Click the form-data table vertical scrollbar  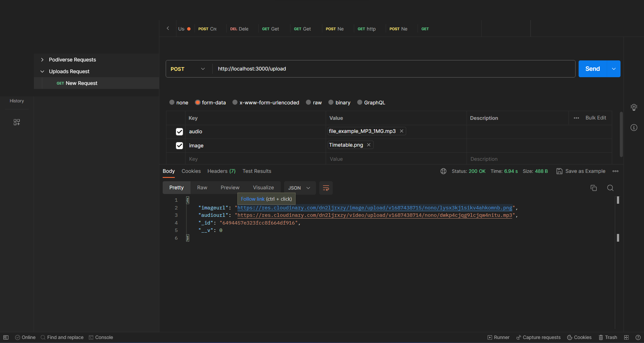[x=621, y=134]
